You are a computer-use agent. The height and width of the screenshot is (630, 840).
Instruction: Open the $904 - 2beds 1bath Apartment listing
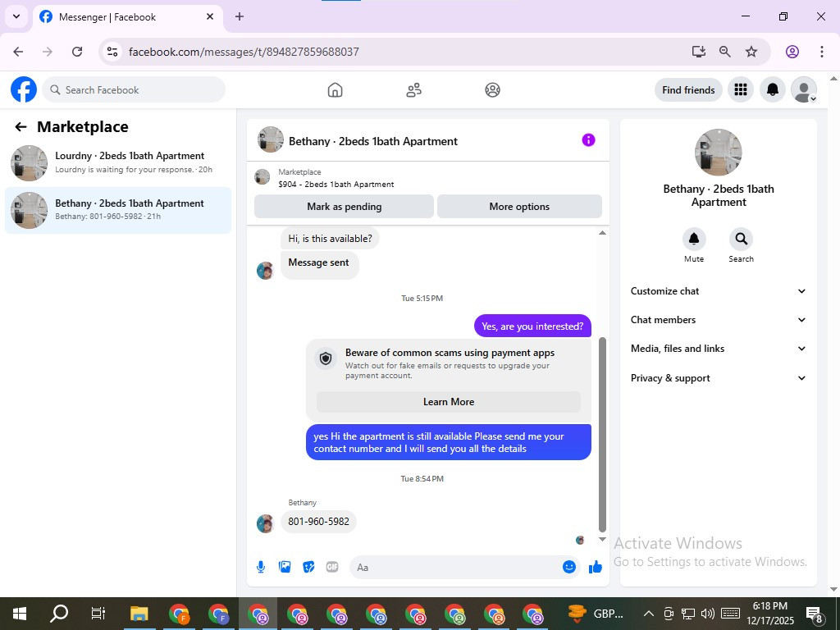336,185
